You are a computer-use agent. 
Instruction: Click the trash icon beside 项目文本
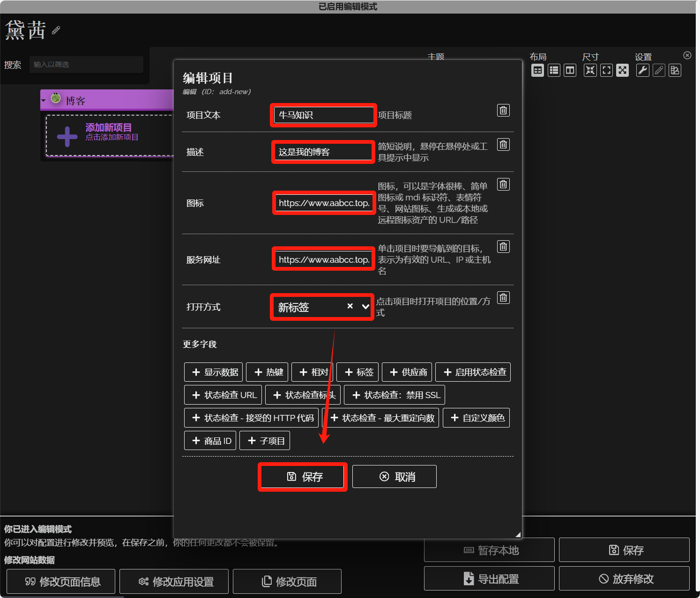[503, 111]
